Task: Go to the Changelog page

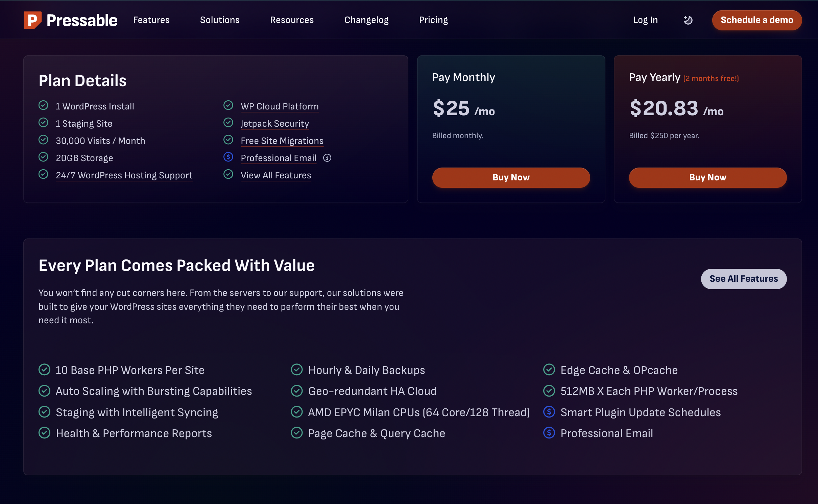Action: point(366,20)
